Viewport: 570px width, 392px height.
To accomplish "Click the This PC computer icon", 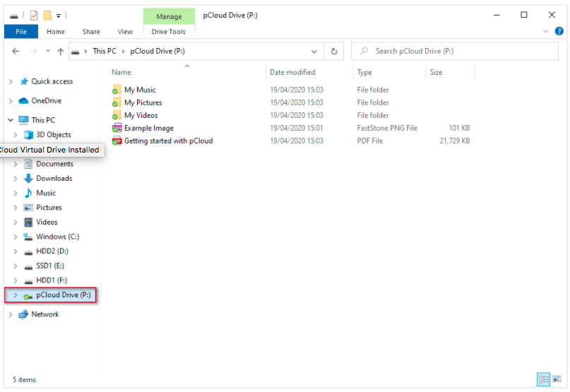I will 23,120.
